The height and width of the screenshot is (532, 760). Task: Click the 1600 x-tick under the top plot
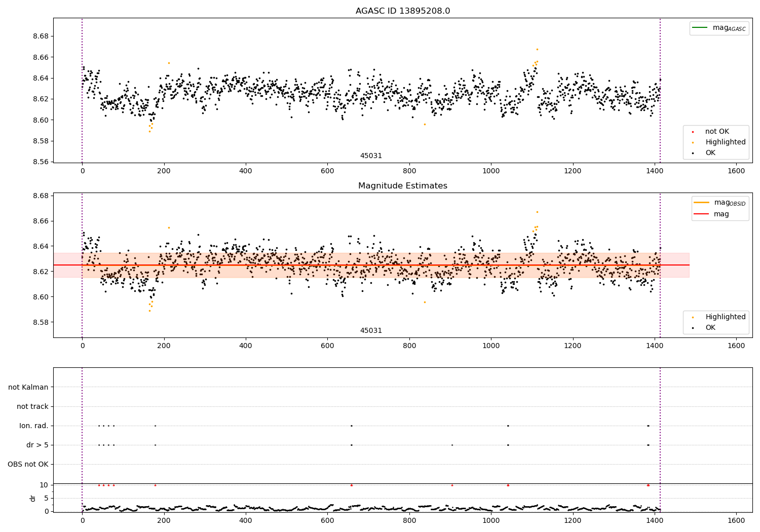pos(736,171)
